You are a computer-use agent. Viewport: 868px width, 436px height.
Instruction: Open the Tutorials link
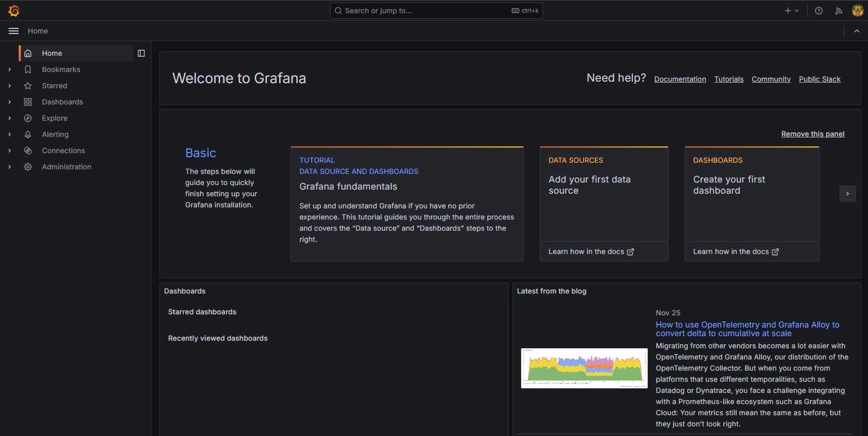tap(729, 79)
